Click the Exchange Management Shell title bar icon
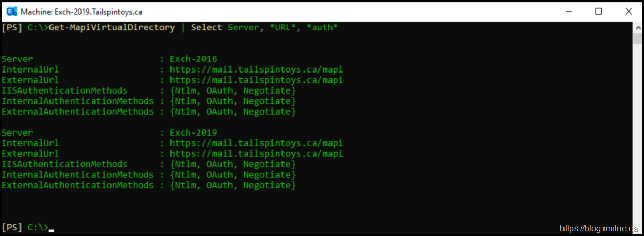The height and width of the screenshot is (236, 644). pos(10,11)
